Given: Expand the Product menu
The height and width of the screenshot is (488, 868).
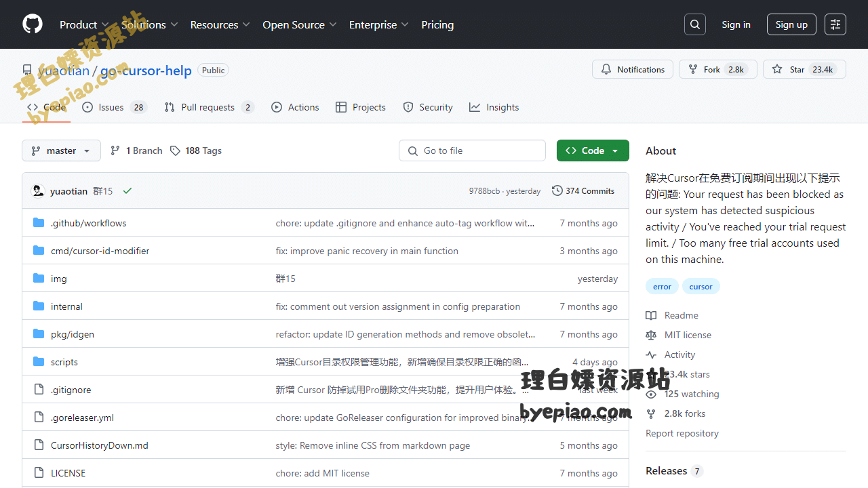Looking at the screenshot, I should 84,24.
